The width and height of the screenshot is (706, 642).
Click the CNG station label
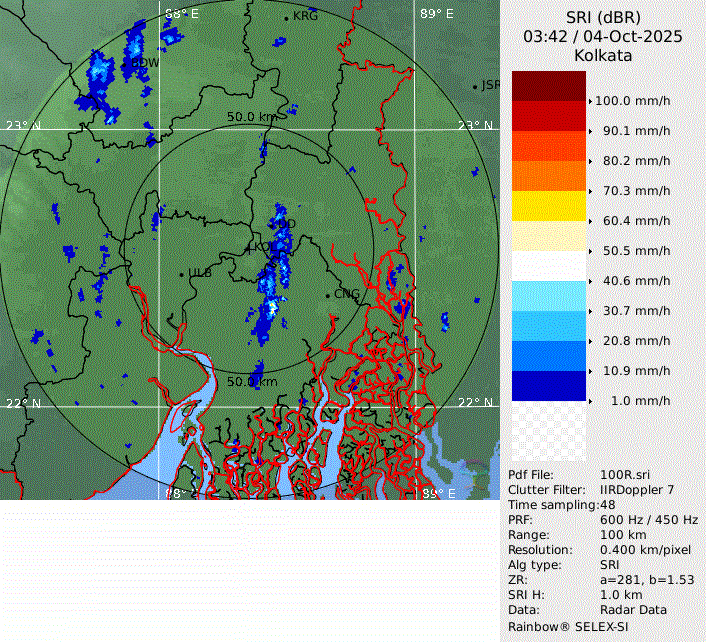point(346,294)
